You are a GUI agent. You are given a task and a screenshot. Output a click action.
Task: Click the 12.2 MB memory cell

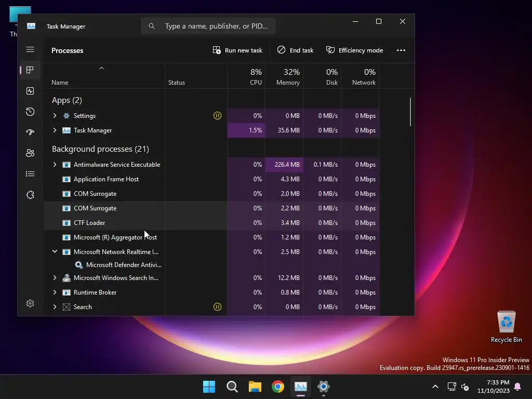284,278
